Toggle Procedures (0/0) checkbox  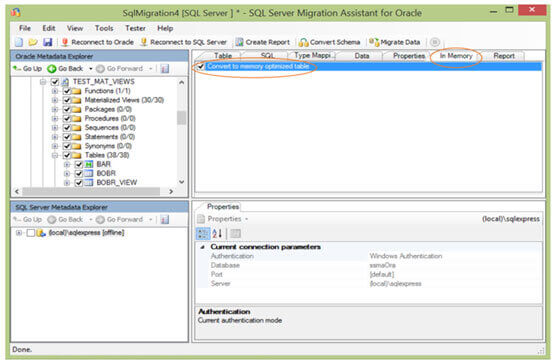[66, 119]
